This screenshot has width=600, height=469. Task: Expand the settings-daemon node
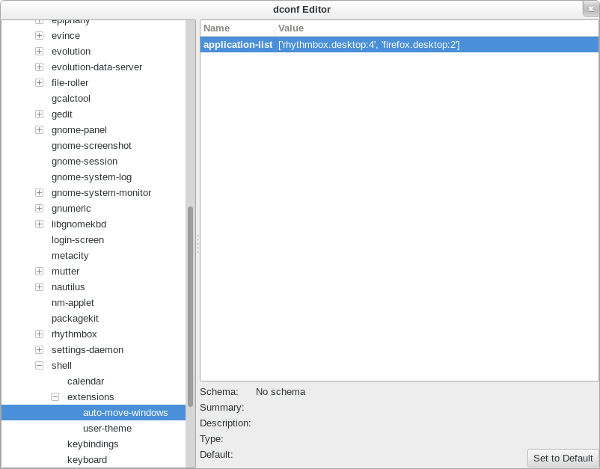pyautogui.click(x=39, y=350)
